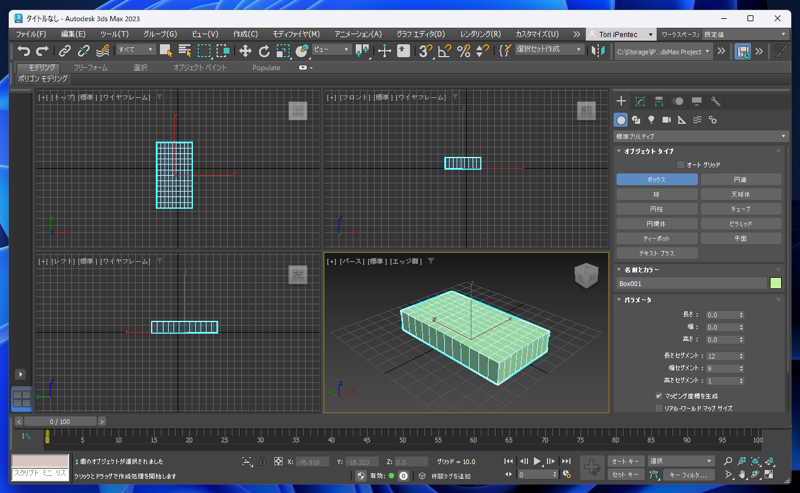Uncheck the マッピング座標を生成 checkbox
This screenshot has width=800, height=493.
pyautogui.click(x=659, y=396)
